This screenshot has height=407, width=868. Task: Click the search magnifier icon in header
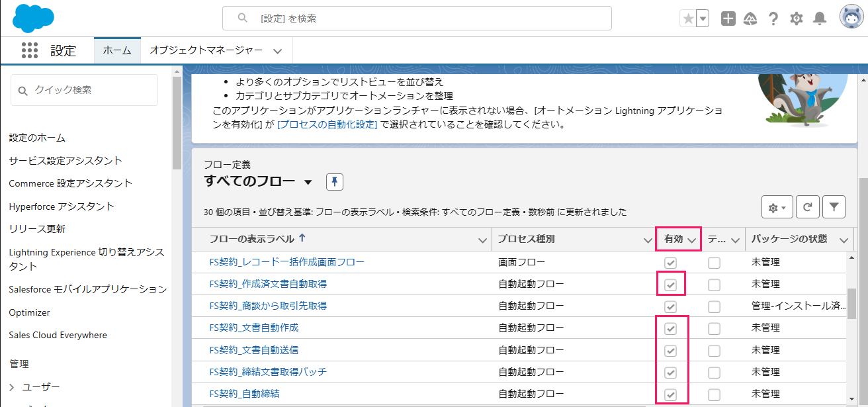243,19
